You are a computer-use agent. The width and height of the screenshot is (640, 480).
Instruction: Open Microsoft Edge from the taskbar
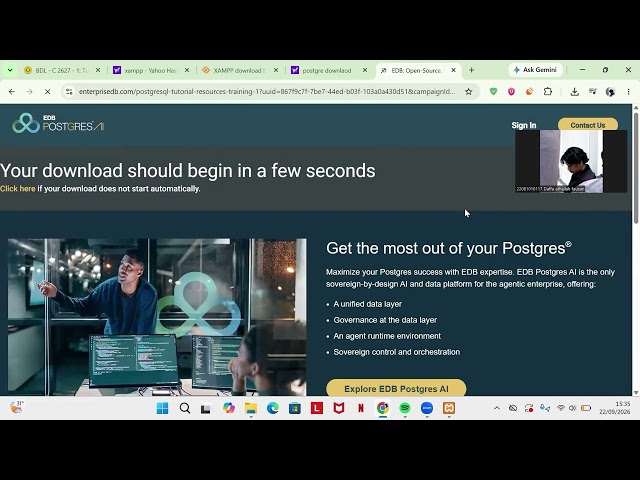pyautogui.click(x=273, y=408)
